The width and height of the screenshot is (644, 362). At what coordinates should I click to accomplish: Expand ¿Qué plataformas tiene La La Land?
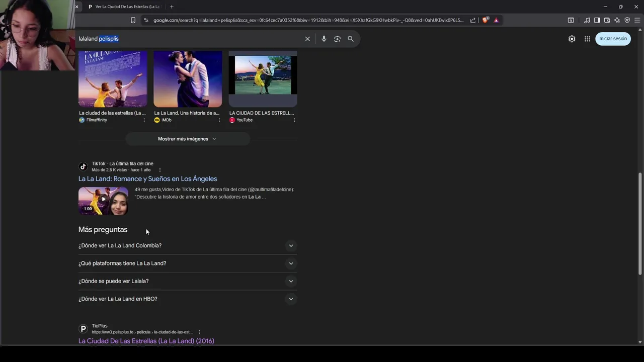187,263
